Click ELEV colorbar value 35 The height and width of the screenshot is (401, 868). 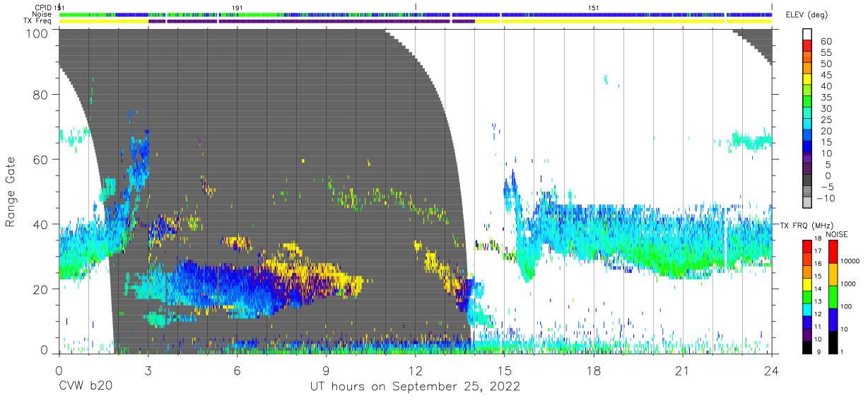point(826,98)
